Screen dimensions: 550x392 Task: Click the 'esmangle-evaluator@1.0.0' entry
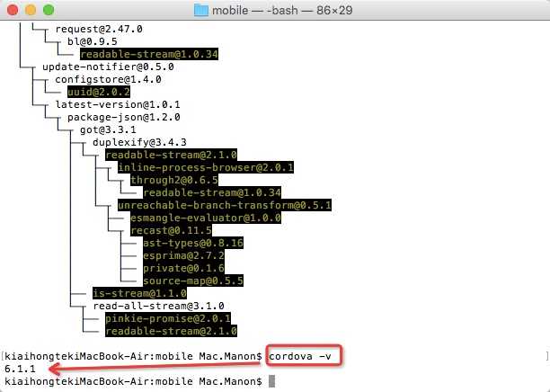coord(206,218)
